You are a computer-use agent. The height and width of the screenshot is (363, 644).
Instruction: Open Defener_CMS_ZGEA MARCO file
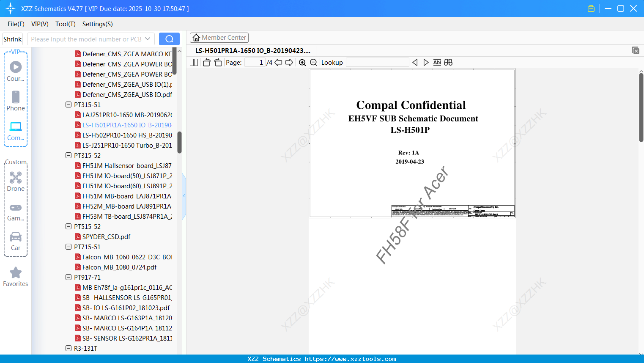pyautogui.click(x=123, y=54)
